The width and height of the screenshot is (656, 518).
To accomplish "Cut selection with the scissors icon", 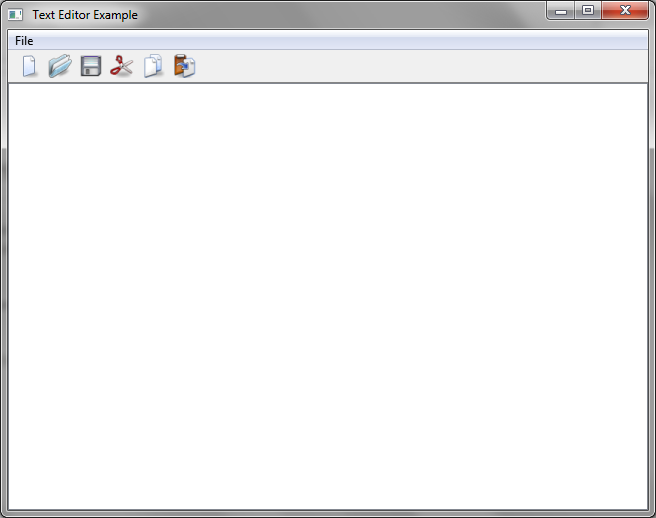I will 122,66.
